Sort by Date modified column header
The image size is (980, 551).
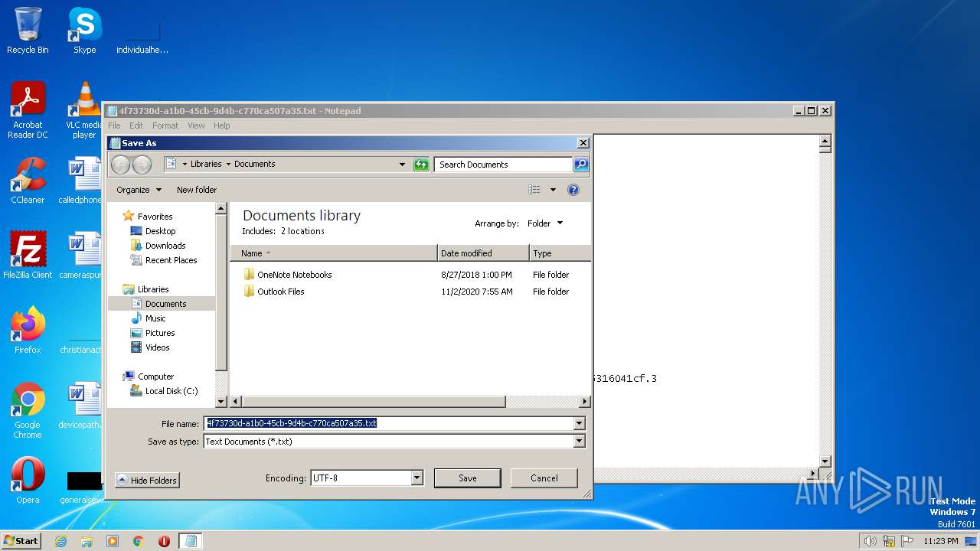coord(483,253)
